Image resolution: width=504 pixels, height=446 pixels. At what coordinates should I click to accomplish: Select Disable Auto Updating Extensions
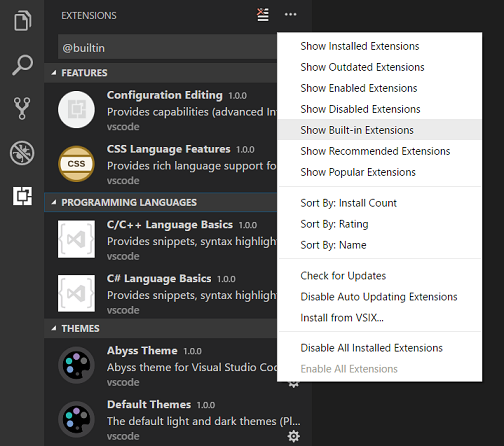(x=379, y=297)
